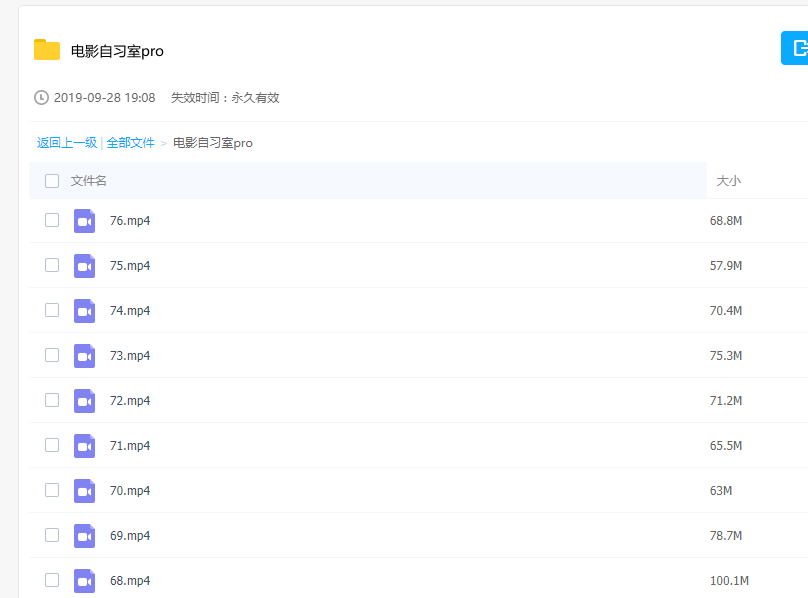Click the video file icon for 73.mp4
Viewport: 808px width, 598px height.
(85, 356)
